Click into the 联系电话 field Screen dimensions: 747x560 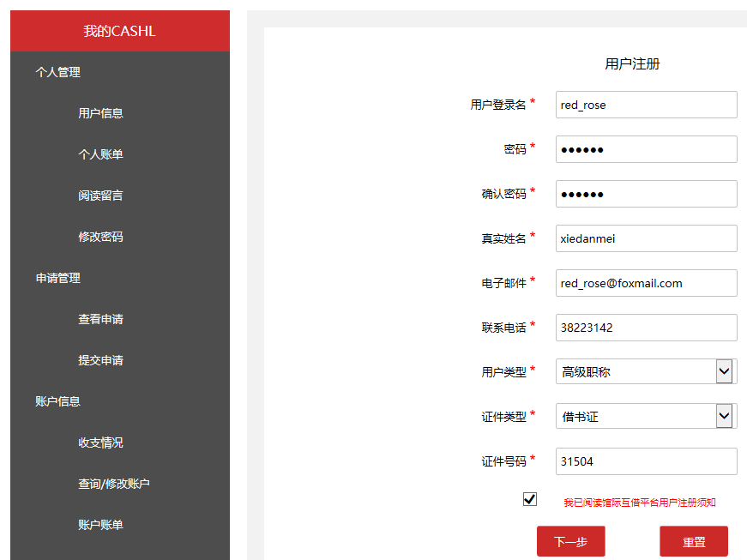646,328
